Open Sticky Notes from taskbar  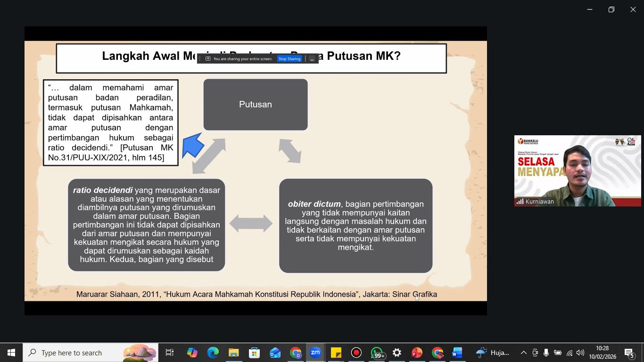(336, 353)
